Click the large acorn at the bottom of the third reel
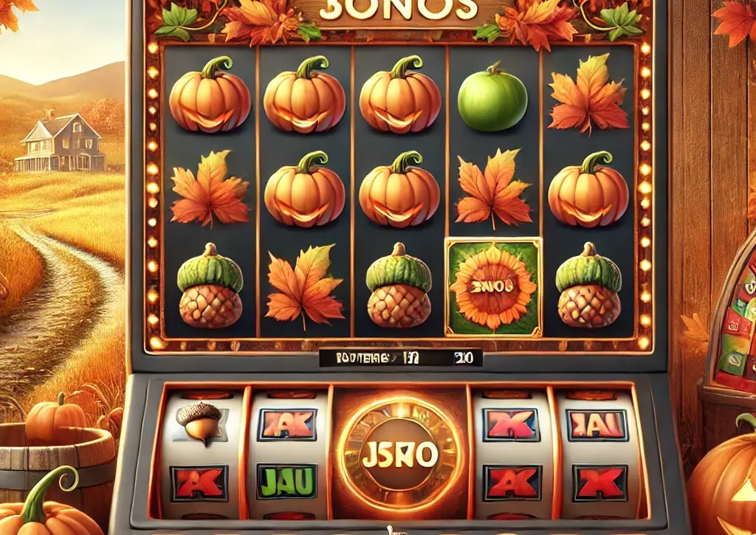The width and height of the screenshot is (756, 535). pos(399,286)
